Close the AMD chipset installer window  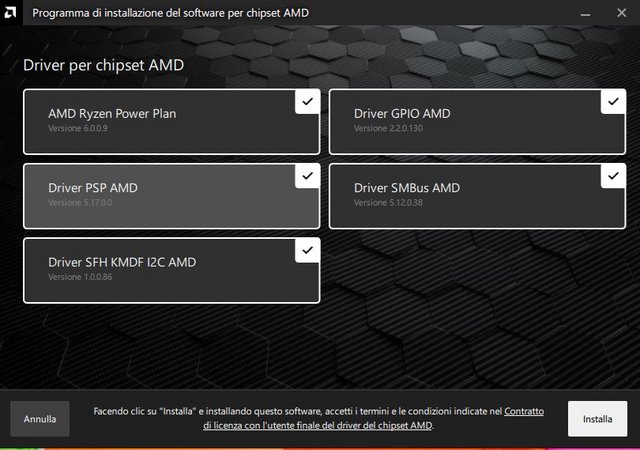(x=622, y=13)
